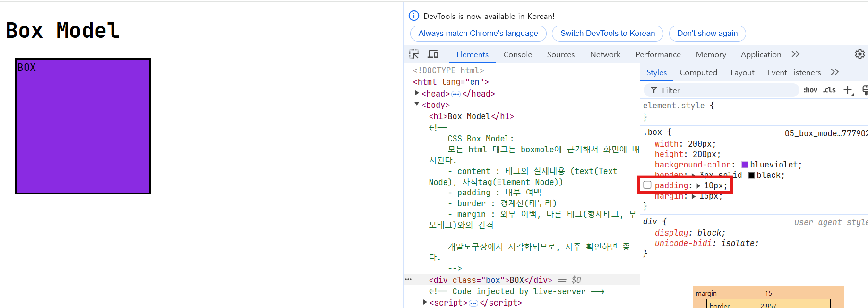Toggle :hov element state panel
The height and width of the screenshot is (308, 868).
coord(810,90)
